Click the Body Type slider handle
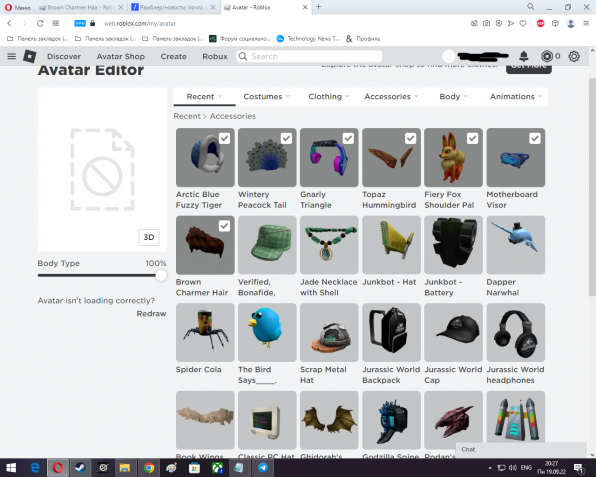Viewport: 596px width, 477px height. [x=161, y=276]
